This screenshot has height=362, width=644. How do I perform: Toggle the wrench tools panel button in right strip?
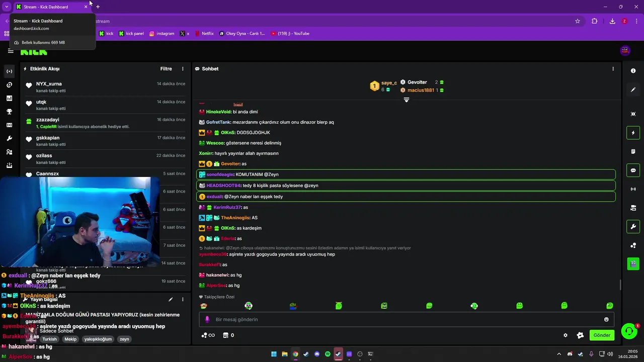[633, 226]
